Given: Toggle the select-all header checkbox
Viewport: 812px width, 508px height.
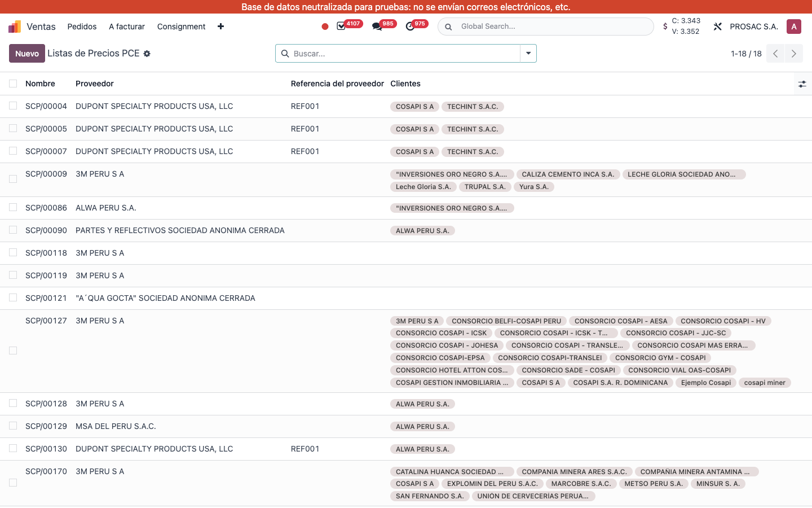Looking at the screenshot, I should pos(13,84).
